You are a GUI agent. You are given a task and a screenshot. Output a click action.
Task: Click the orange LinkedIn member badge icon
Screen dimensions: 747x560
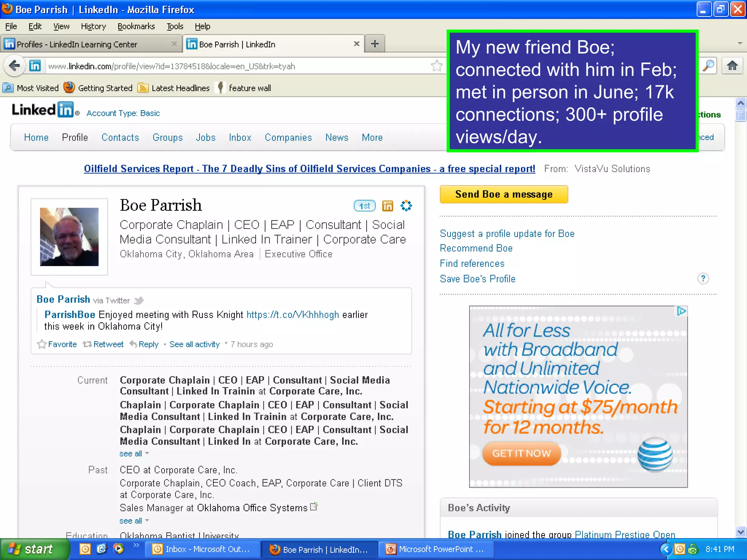(x=387, y=206)
